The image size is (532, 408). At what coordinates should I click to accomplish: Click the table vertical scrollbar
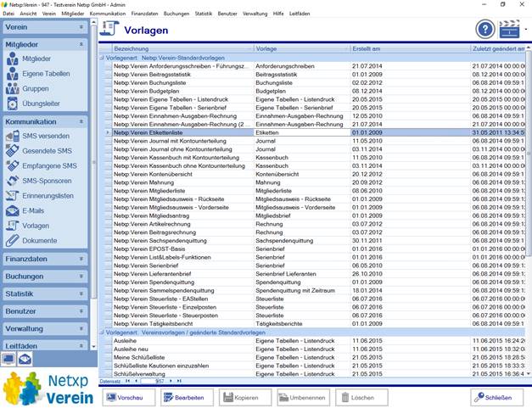point(529,153)
